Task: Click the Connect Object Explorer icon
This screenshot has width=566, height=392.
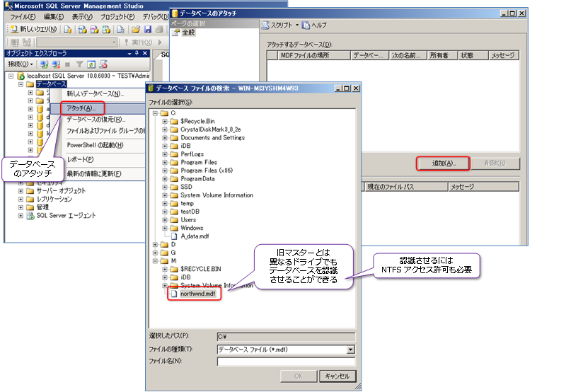Action: click(x=44, y=64)
